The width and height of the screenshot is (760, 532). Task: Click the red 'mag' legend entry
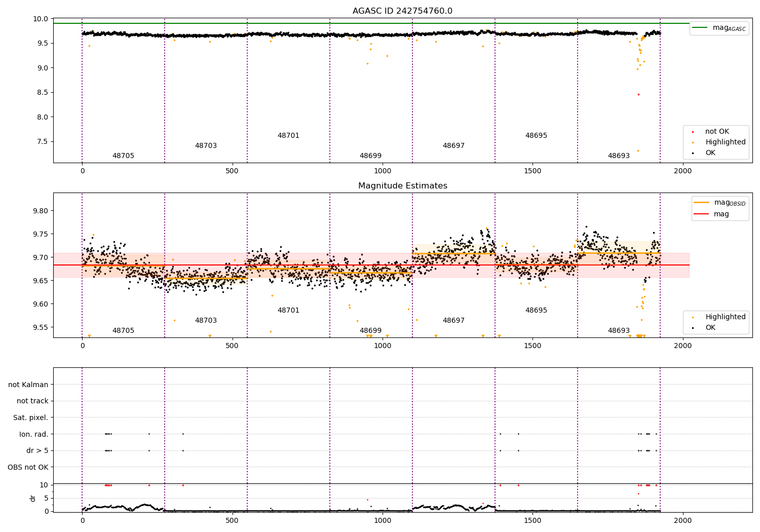point(712,214)
